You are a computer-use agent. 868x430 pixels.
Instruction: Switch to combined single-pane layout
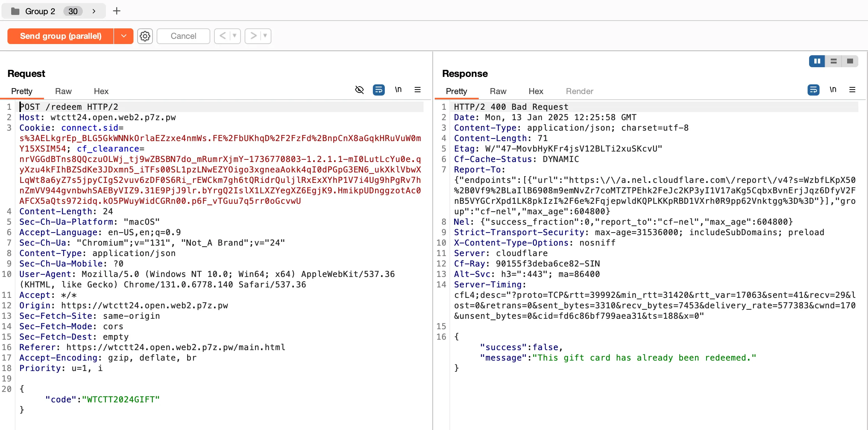(x=850, y=61)
